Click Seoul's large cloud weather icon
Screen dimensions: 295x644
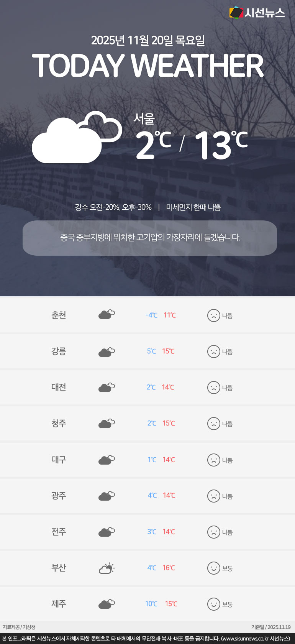click(x=76, y=138)
